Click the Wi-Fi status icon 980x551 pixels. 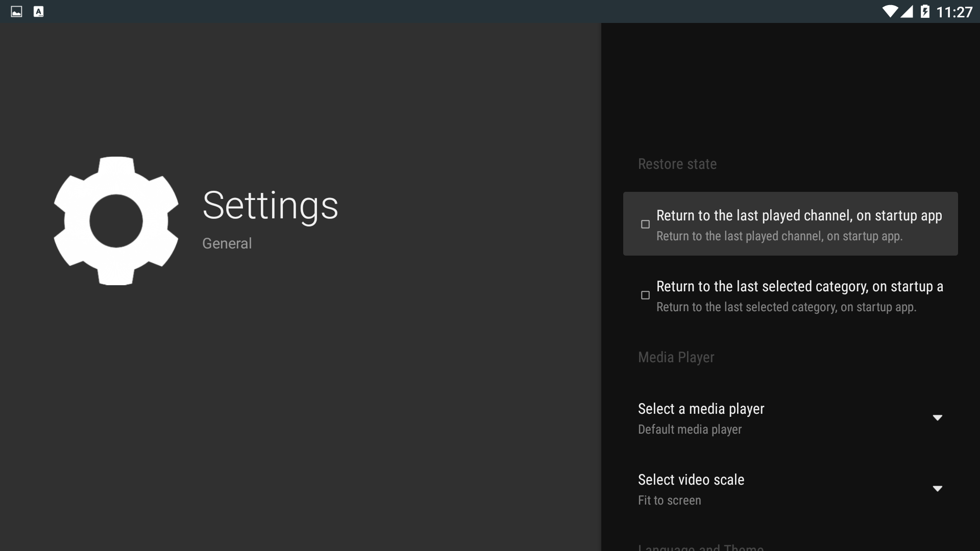coord(890,11)
